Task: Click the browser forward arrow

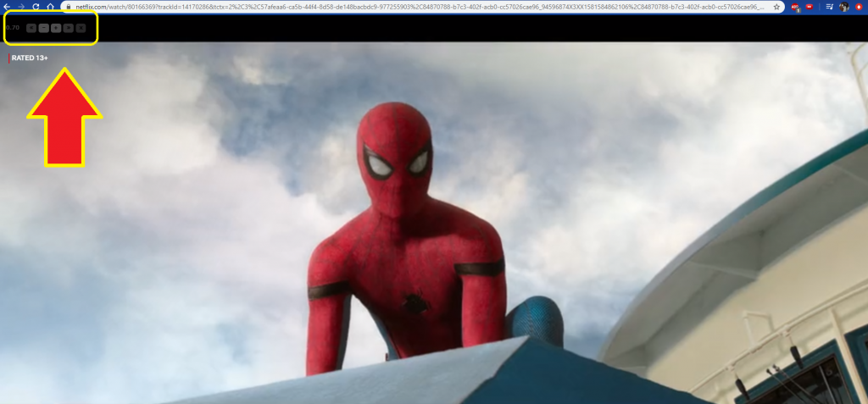Action: [x=21, y=7]
